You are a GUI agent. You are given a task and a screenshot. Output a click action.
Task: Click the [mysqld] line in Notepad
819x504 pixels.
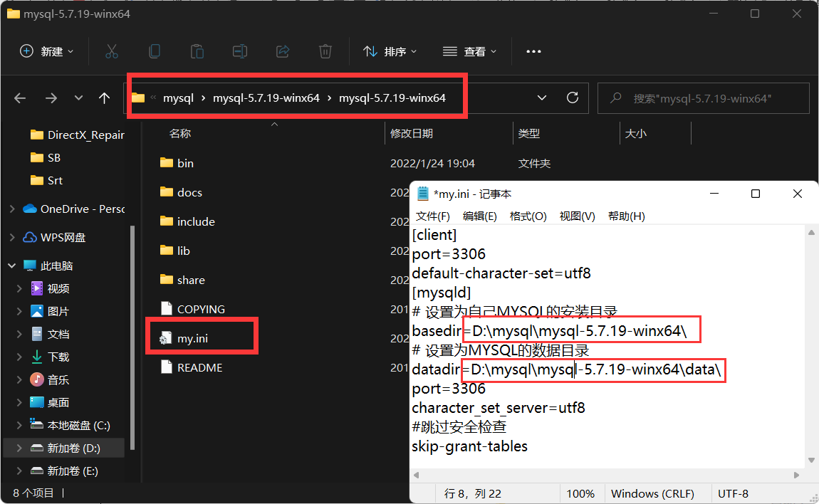click(x=442, y=293)
